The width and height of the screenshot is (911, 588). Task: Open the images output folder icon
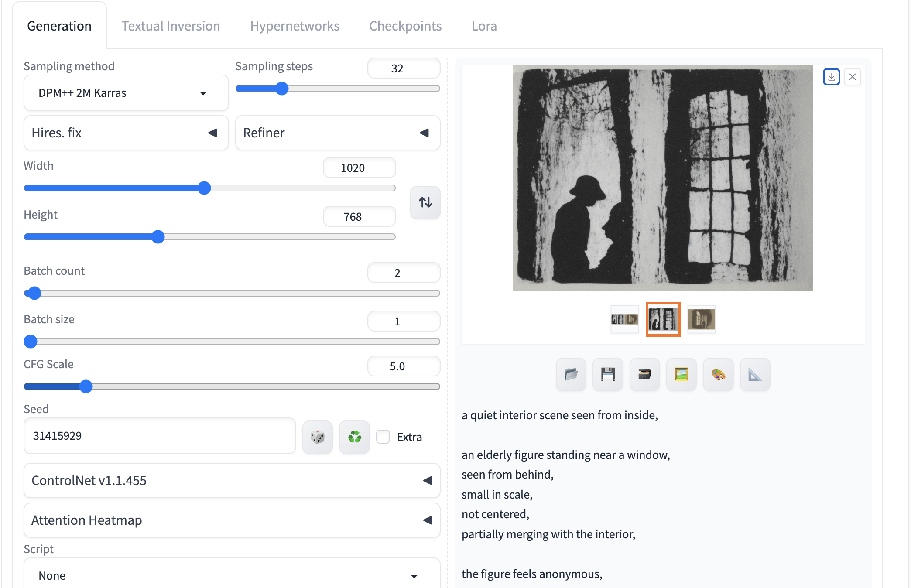(571, 374)
